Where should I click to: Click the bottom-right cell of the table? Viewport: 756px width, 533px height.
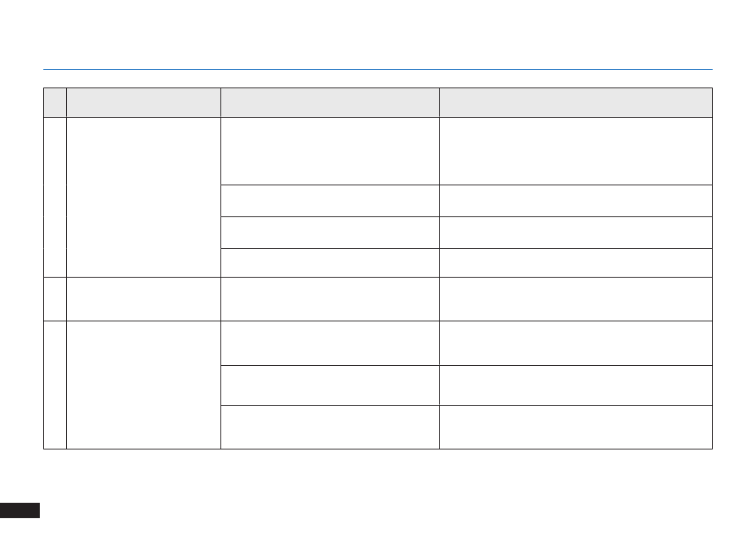[x=576, y=427]
